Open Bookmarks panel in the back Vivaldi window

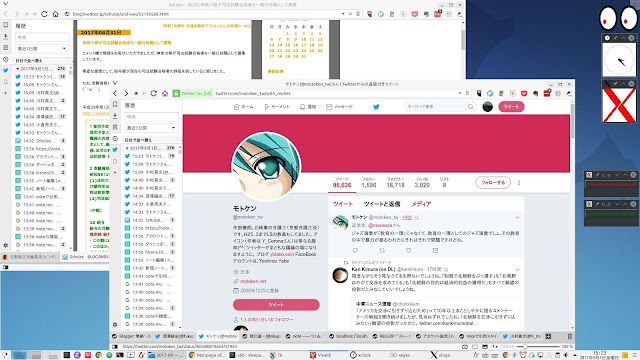(x=6, y=25)
